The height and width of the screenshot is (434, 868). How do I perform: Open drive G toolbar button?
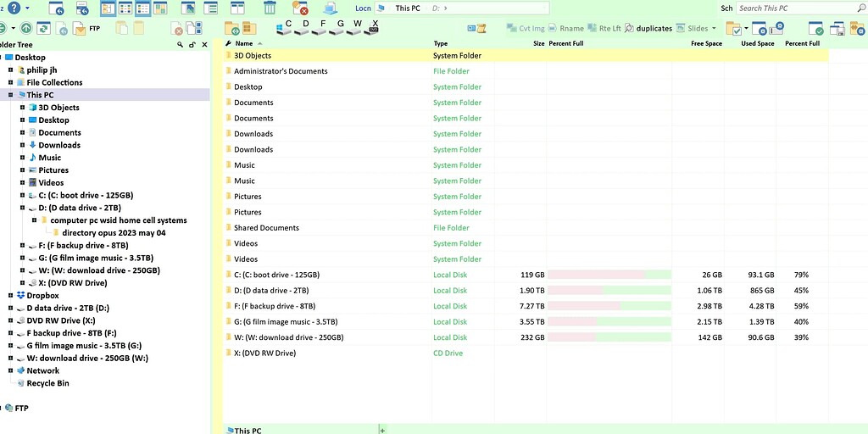click(337, 28)
